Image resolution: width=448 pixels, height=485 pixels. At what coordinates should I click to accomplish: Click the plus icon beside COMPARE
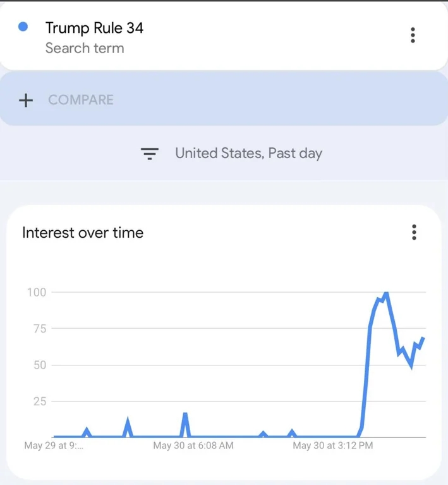tap(26, 100)
